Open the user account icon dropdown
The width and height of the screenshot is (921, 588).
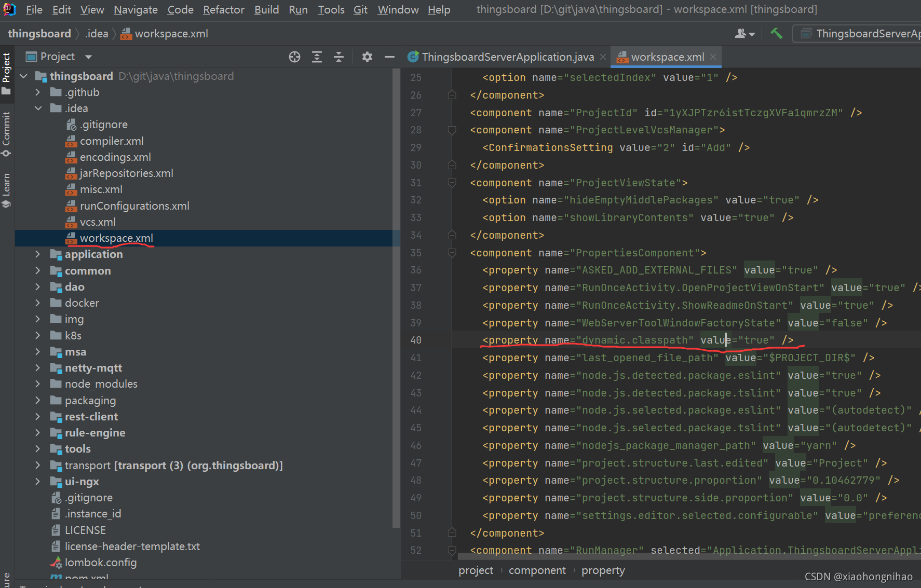pyautogui.click(x=744, y=34)
